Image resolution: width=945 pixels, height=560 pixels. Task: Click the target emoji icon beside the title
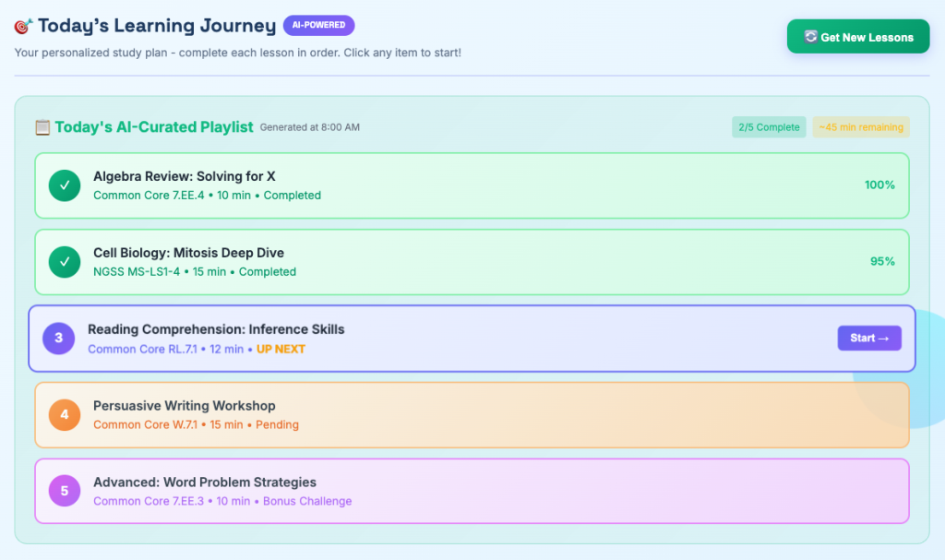[23, 27]
